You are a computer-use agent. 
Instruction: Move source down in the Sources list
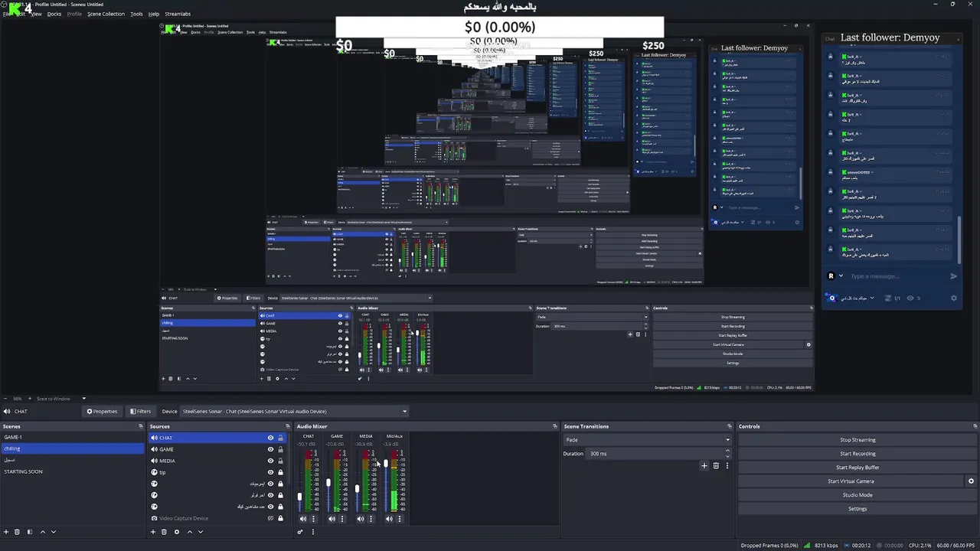point(201,532)
